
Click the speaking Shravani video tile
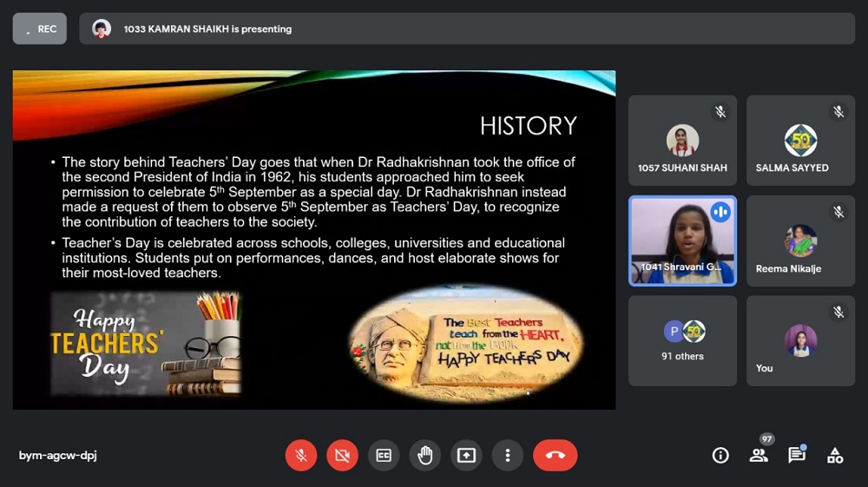coord(682,240)
